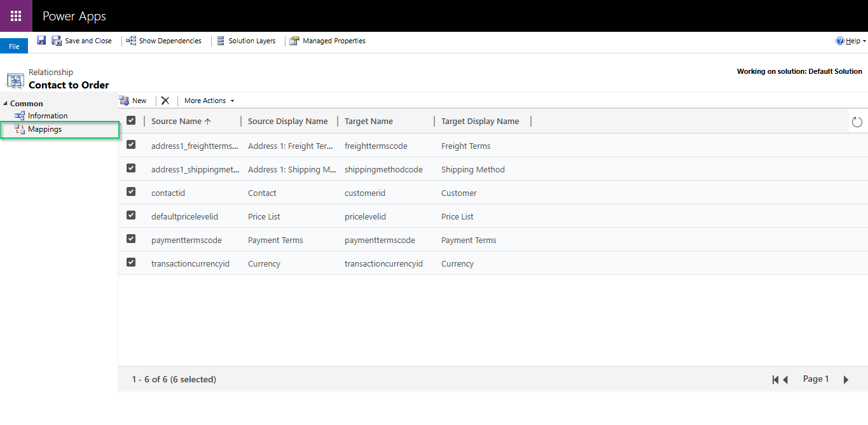Uncheck the defaultpricelevelid row checkbox

pos(131,215)
